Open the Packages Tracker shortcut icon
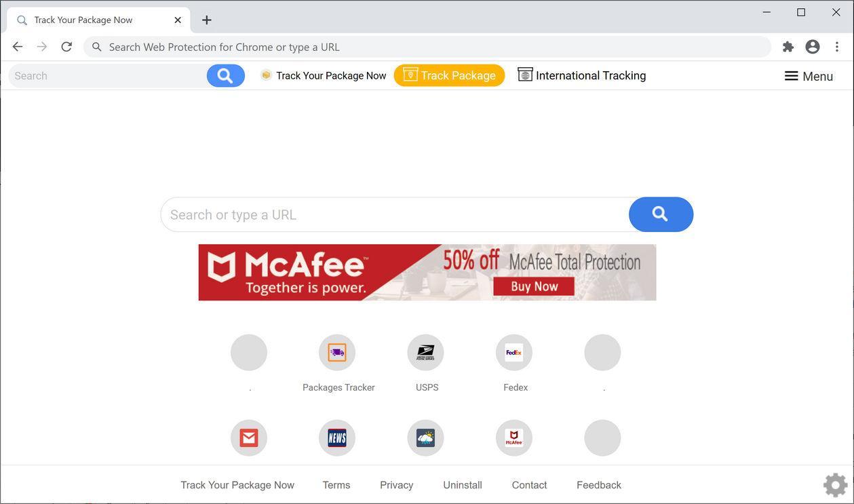The image size is (854, 504). (337, 353)
